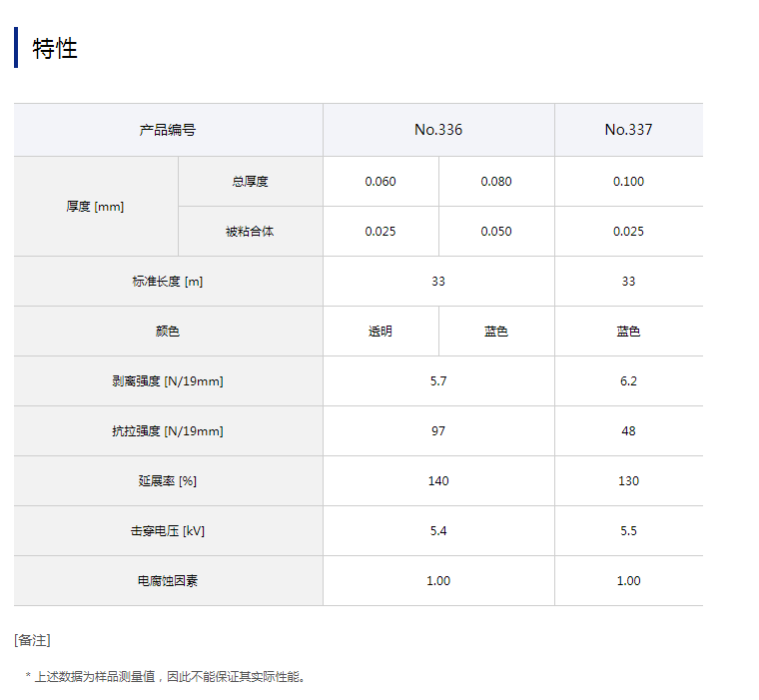The width and height of the screenshot is (759, 700).
Task: Select the 0.060 total thickness value
Action: pyautogui.click(x=380, y=182)
